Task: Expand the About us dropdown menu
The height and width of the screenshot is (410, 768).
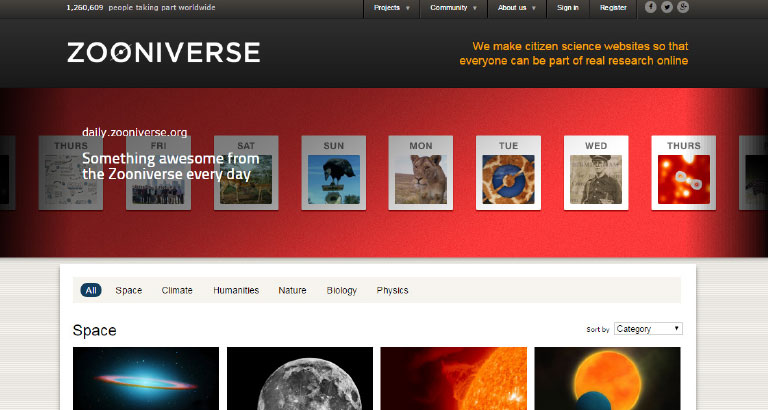Action: [x=517, y=8]
